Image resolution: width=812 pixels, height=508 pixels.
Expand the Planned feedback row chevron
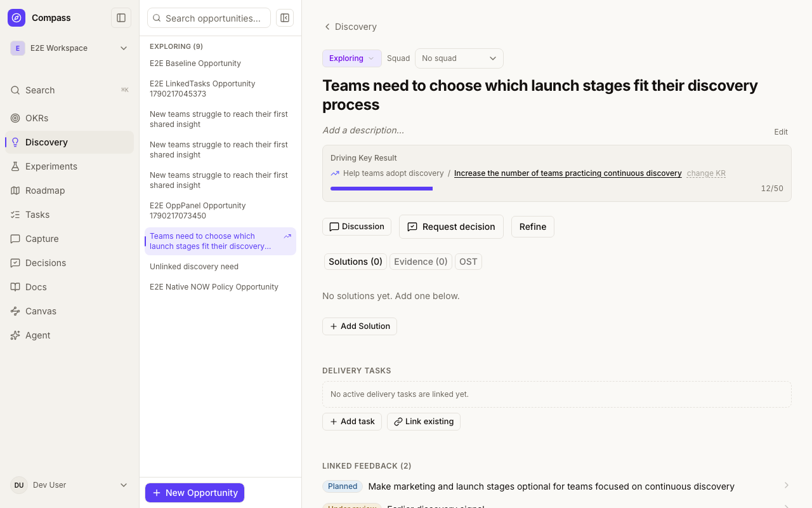pos(786,486)
